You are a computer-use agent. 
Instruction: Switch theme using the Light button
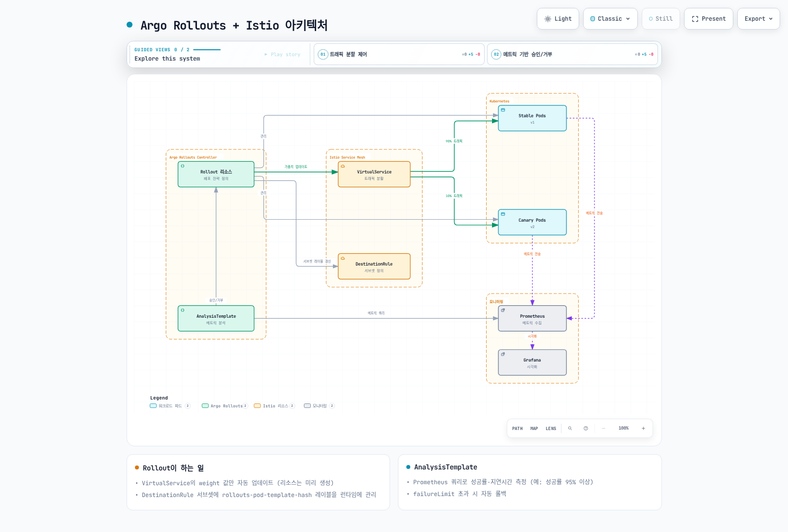pos(558,19)
